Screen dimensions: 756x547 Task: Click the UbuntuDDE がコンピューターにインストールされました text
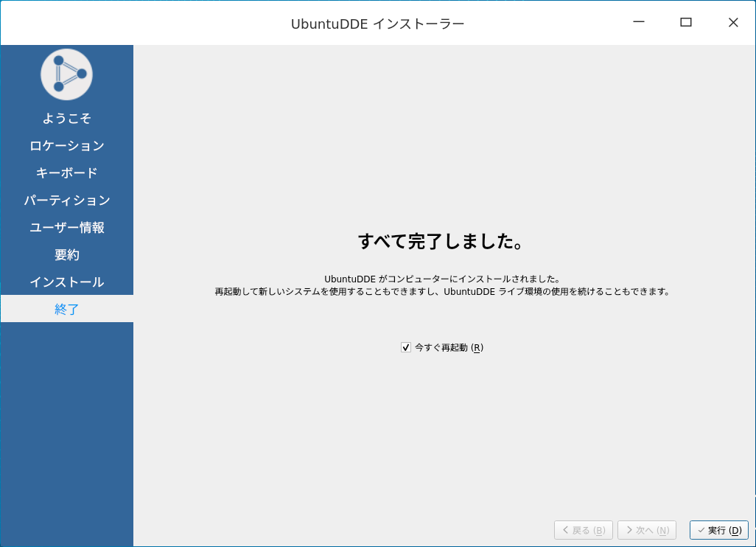click(442, 279)
